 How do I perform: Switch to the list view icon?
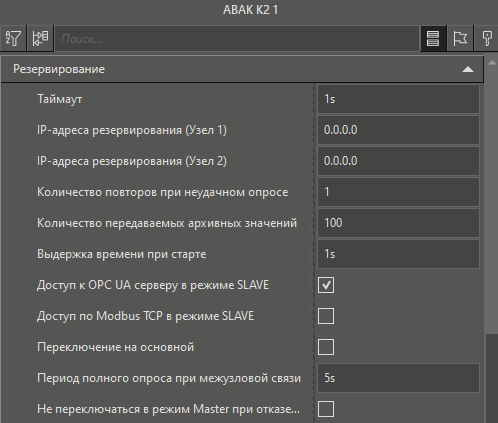(x=433, y=38)
